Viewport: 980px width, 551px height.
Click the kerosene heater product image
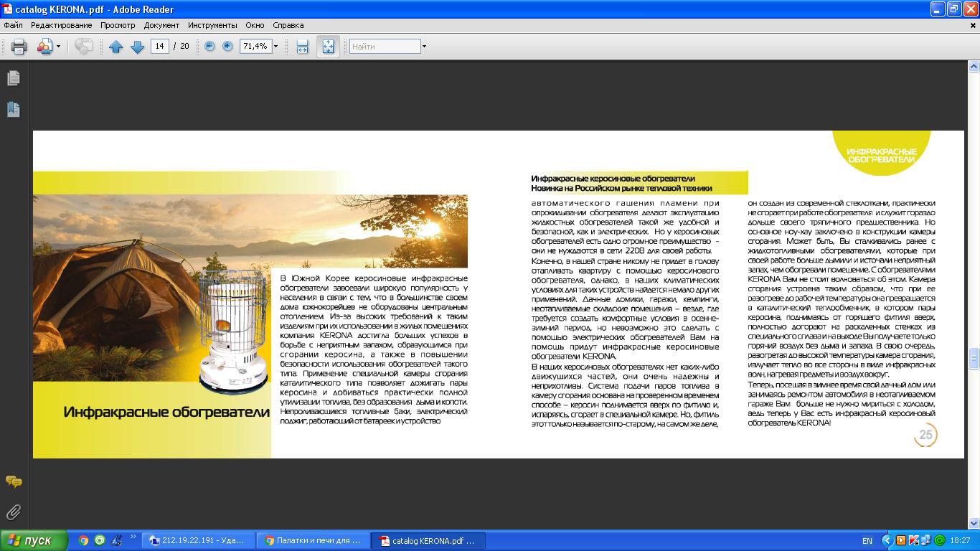(231, 332)
